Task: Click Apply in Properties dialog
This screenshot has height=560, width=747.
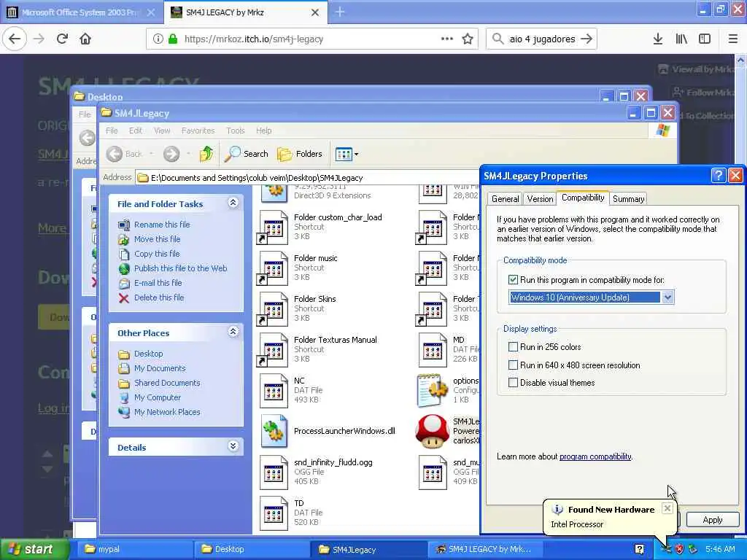Action: coord(712,519)
